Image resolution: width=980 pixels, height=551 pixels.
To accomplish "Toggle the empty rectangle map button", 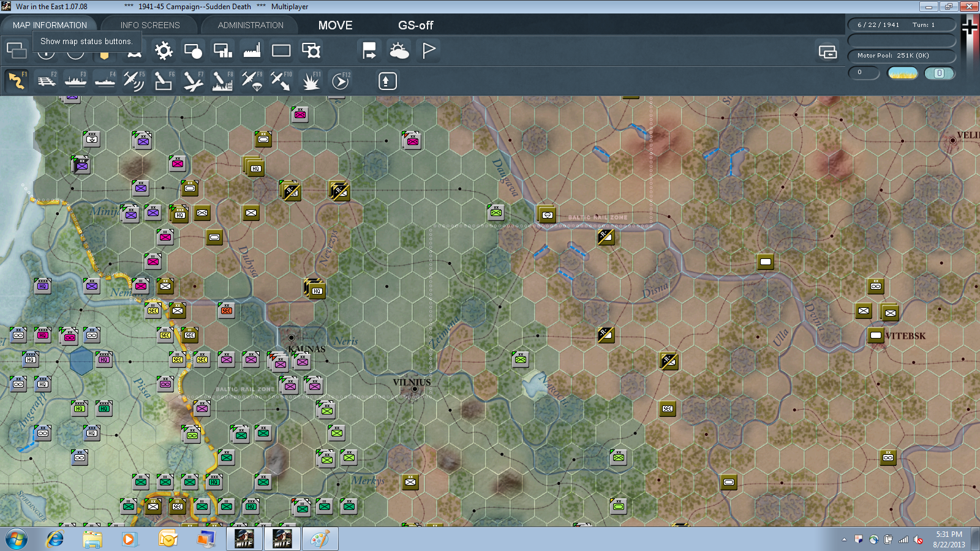I will (281, 50).
